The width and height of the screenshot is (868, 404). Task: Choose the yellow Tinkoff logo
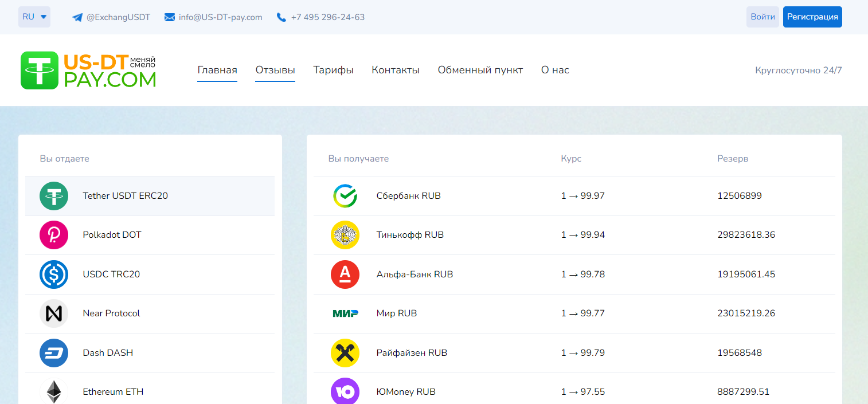coord(345,235)
